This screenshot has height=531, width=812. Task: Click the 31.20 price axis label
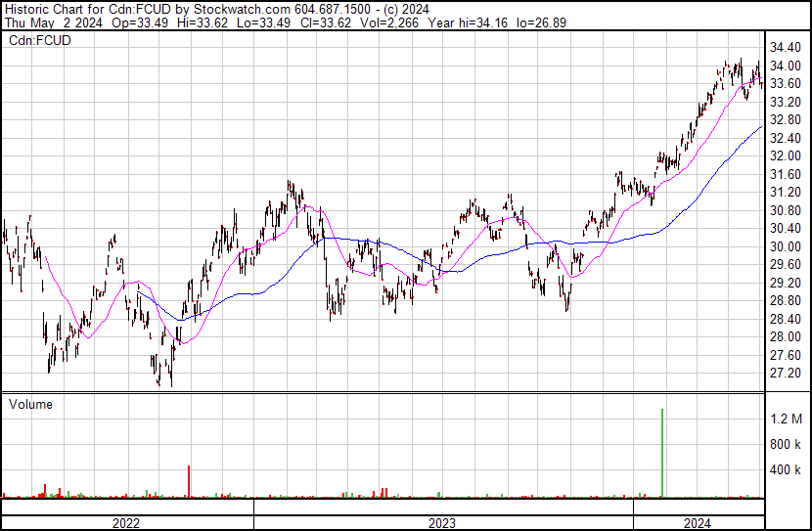(786, 193)
